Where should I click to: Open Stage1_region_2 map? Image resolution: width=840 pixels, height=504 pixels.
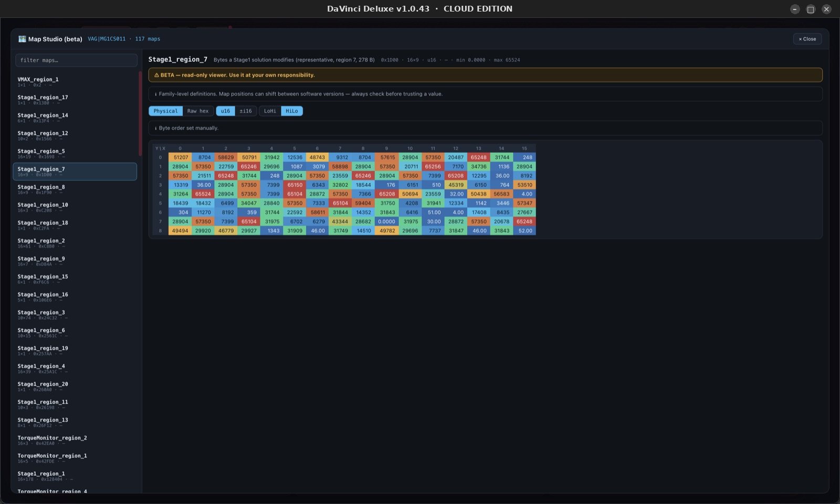coord(75,243)
